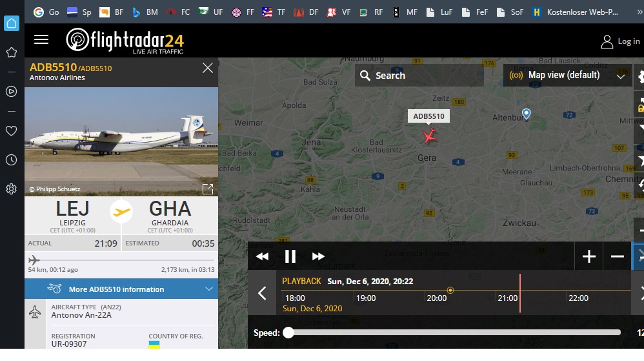
Task: Pause the flight playback
Action: (290, 256)
